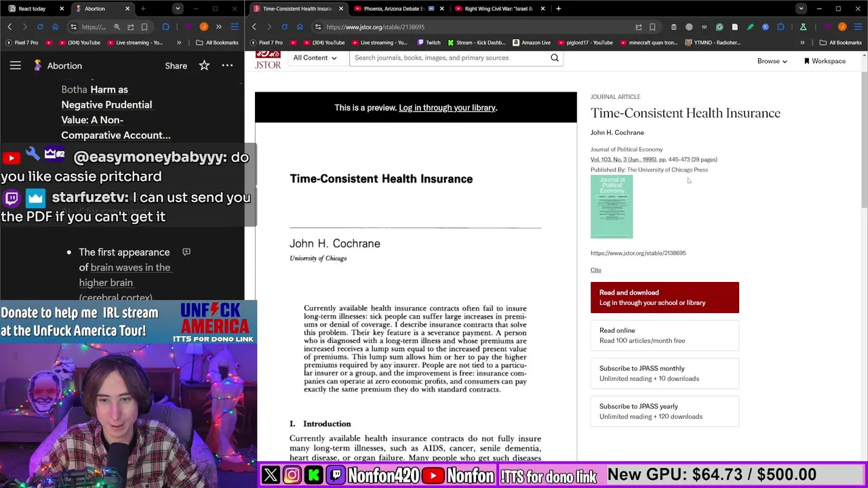Switch to the Phoenix, Arizona Debate tab

coord(399,9)
